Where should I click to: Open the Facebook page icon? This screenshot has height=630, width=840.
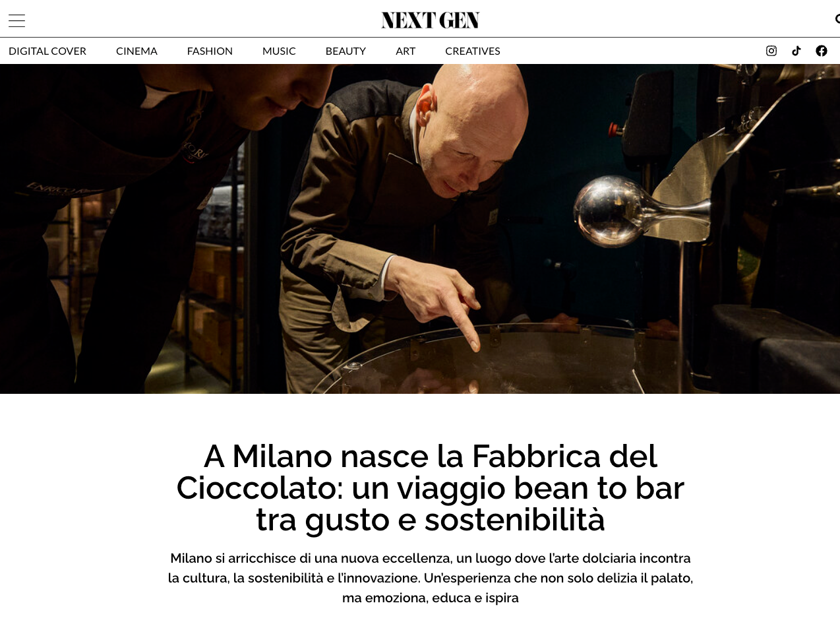point(822,51)
